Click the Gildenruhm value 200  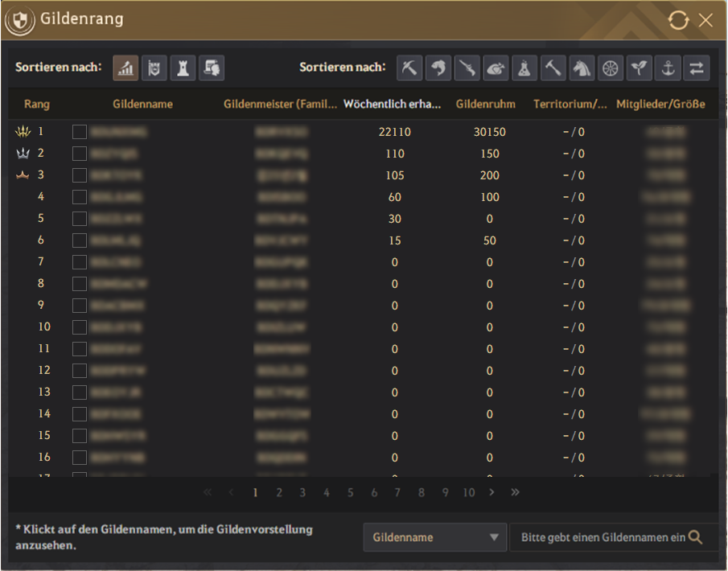pos(490,175)
